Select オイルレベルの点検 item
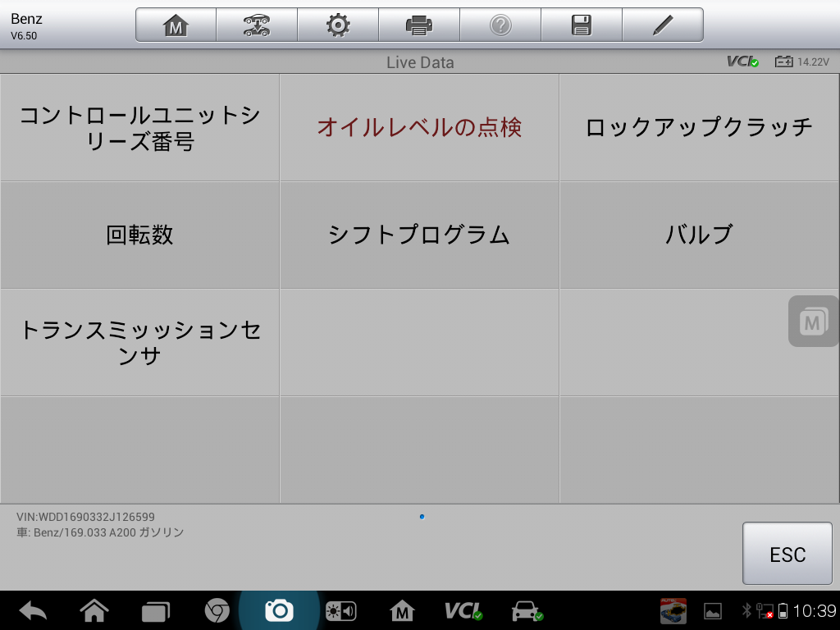Screen dimensions: 840x630 click(419, 127)
